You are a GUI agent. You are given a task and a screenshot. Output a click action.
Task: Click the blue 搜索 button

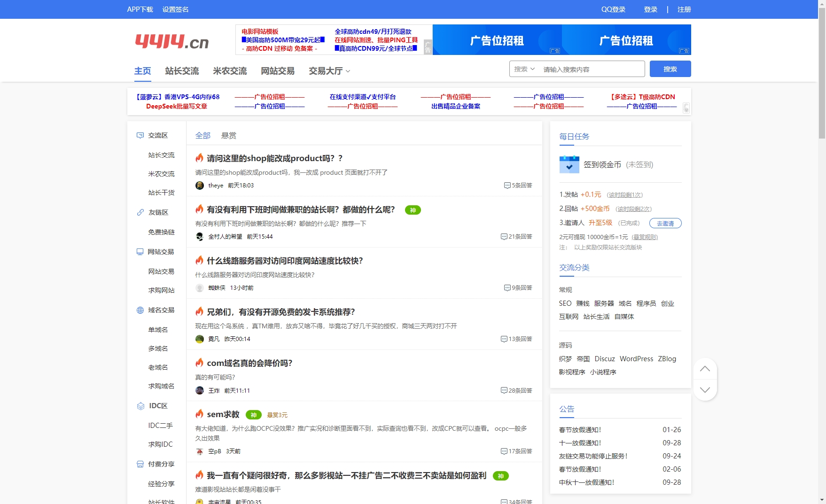pyautogui.click(x=670, y=69)
